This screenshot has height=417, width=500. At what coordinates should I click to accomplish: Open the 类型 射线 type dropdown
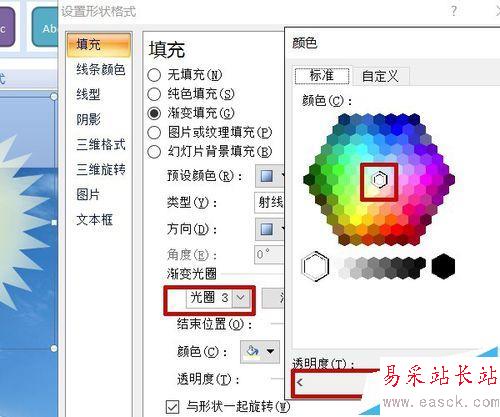(x=269, y=202)
